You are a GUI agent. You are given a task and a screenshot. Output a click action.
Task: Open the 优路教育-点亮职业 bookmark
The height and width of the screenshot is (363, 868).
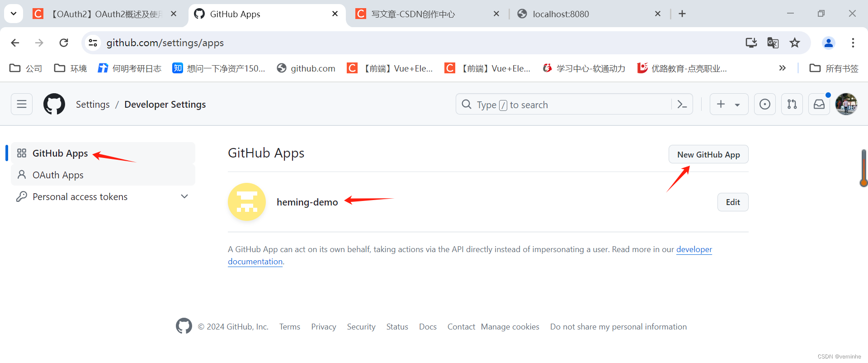point(682,68)
